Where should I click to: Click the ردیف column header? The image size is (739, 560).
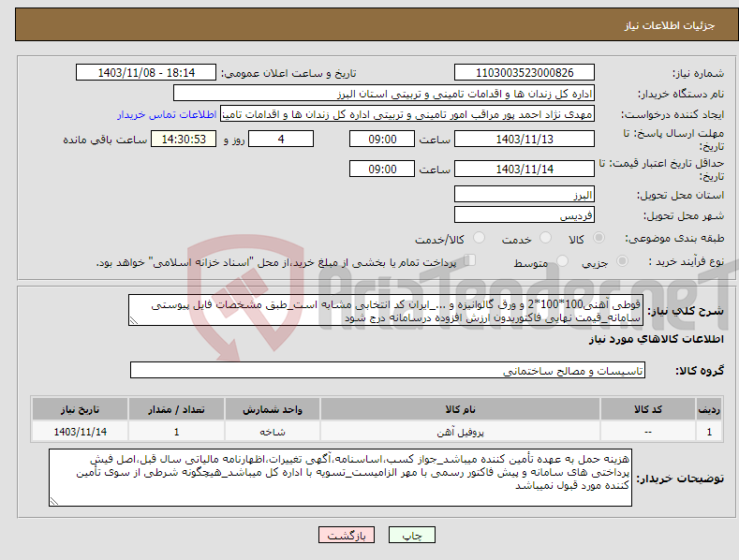(709, 409)
